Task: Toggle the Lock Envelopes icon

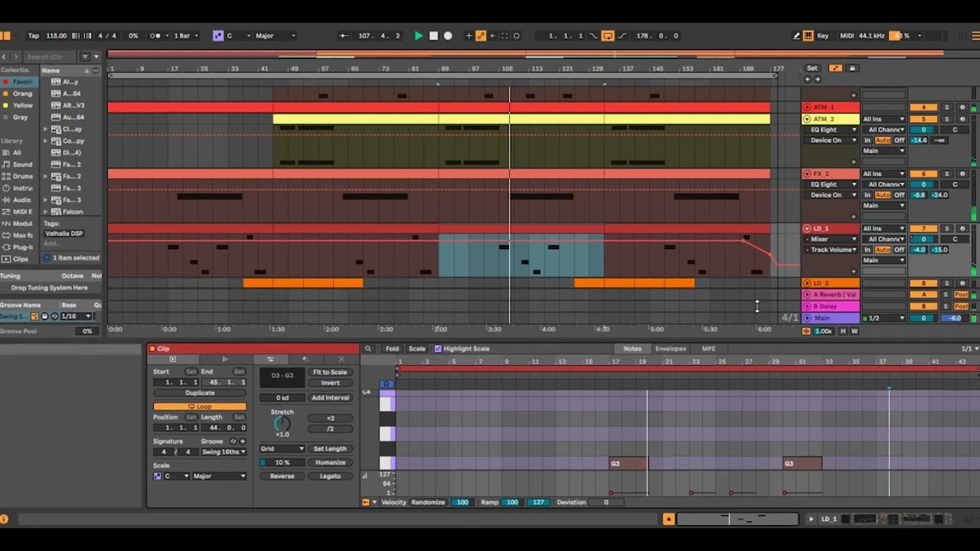Action: pos(852,68)
